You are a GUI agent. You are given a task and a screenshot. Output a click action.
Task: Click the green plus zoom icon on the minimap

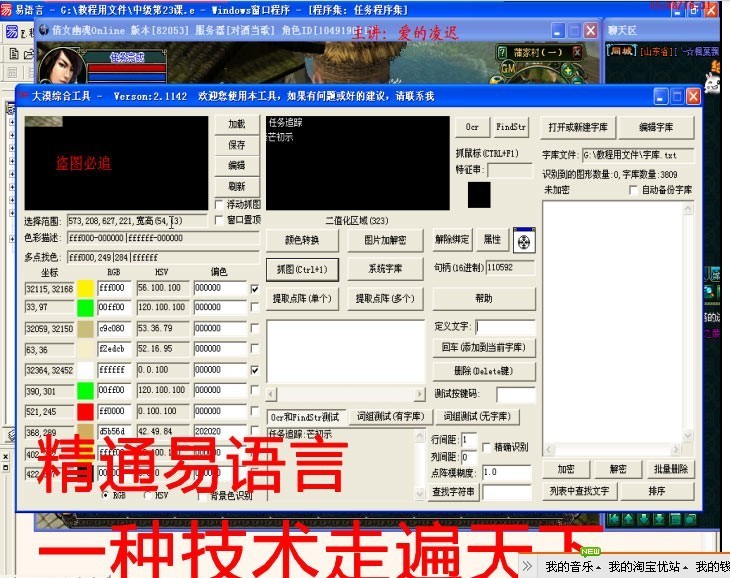click(567, 71)
